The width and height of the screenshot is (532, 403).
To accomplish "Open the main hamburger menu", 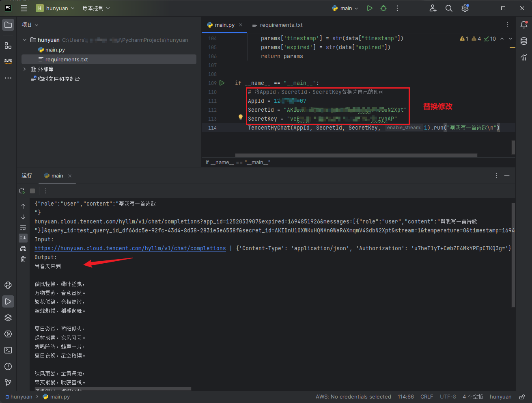I will 24,8.
